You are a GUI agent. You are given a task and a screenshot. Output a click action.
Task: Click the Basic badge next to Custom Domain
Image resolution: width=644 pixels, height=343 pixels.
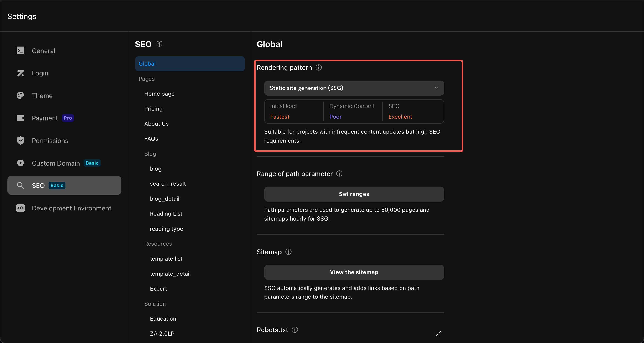coord(92,163)
